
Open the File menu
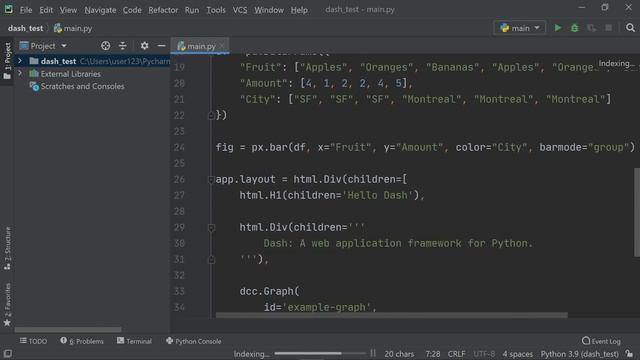tap(26, 9)
